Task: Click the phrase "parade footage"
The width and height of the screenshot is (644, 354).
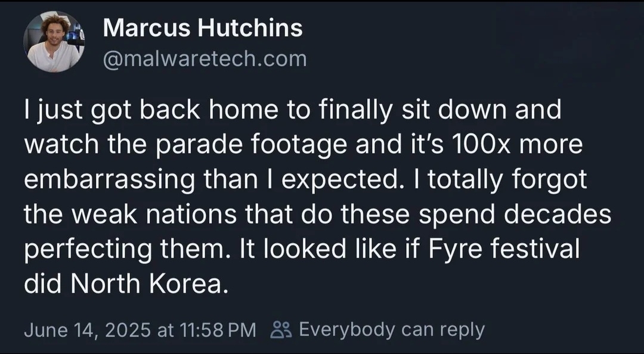Action: point(252,145)
